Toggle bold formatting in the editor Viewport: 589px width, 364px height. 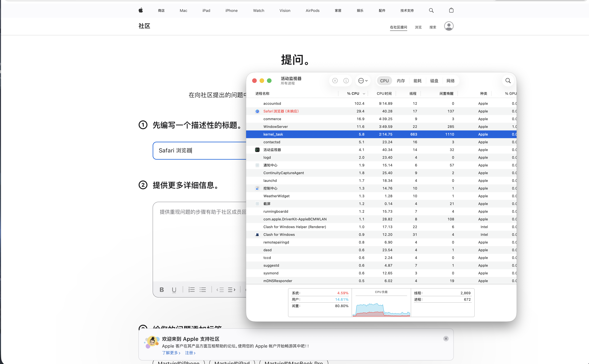pyautogui.click(x=162, y=290)
